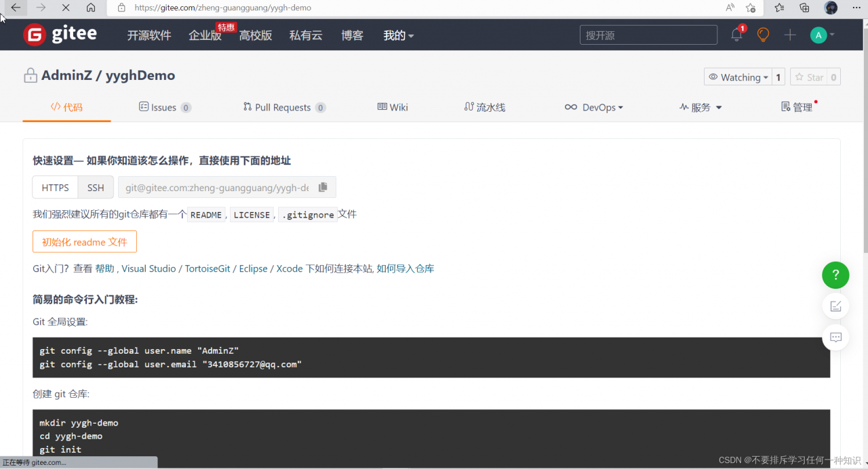868x469 pixels.
Task: Click the floating feedback edit icon
Action: 835,306
